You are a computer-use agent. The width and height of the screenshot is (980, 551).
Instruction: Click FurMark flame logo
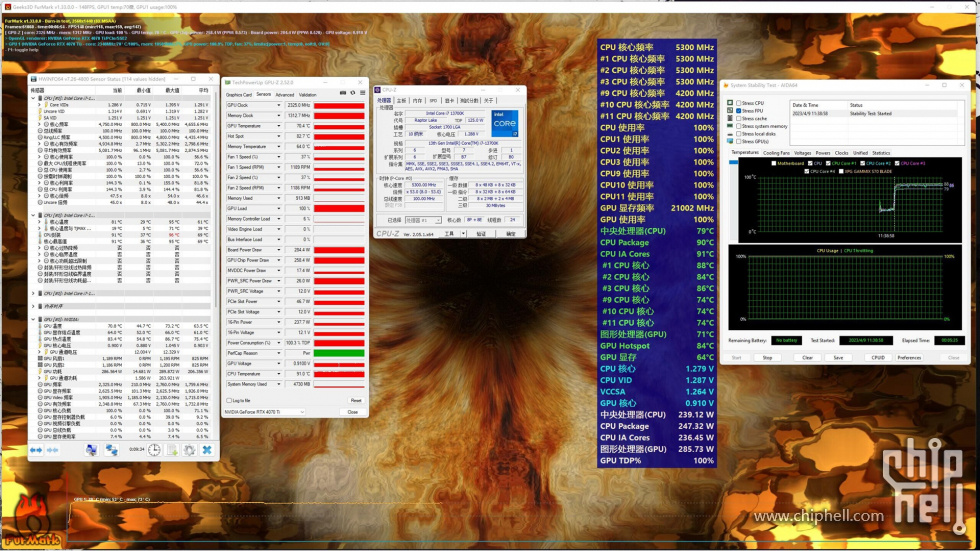pos(31,522)
